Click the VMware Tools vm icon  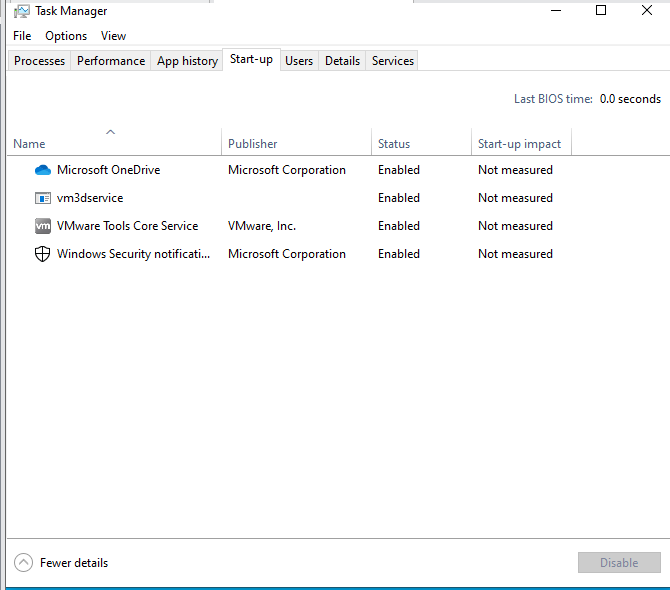[x=43, y=226]
